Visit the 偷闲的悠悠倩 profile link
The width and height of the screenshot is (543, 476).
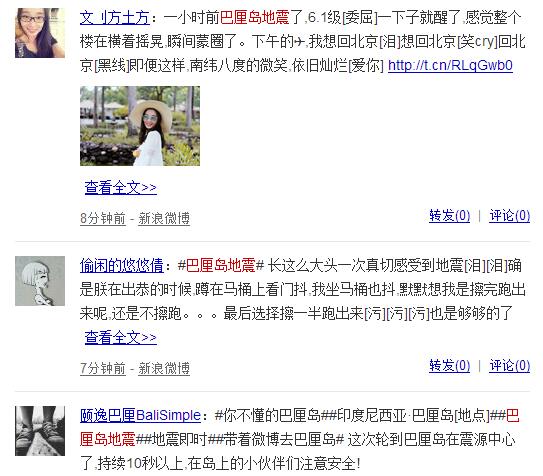pos(122,266)
